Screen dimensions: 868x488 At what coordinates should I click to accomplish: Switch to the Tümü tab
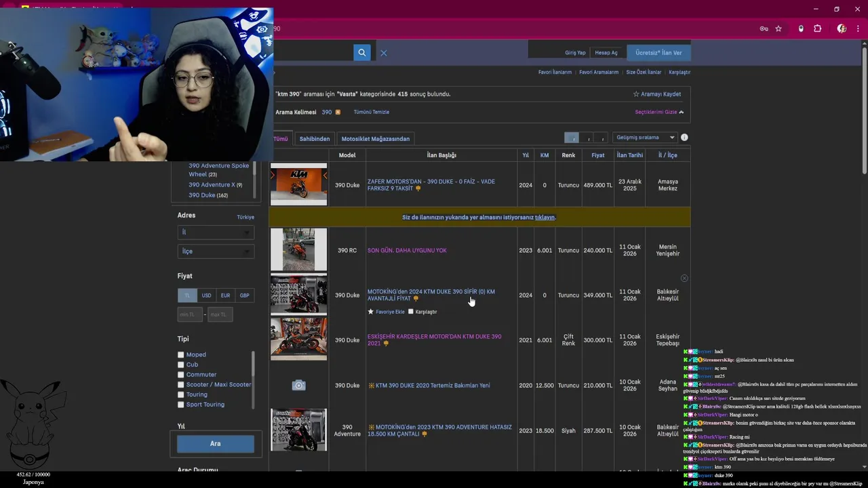[x=281, y=139]
